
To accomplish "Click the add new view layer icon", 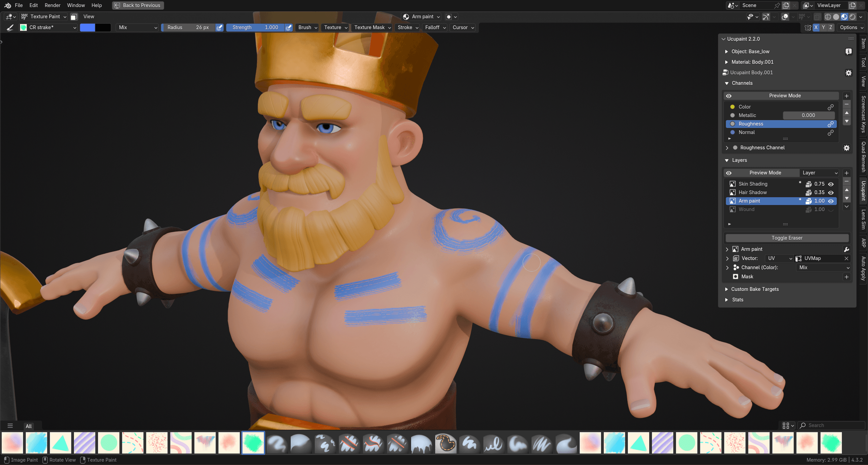I will pyautogui.click(x=852, y=5).
